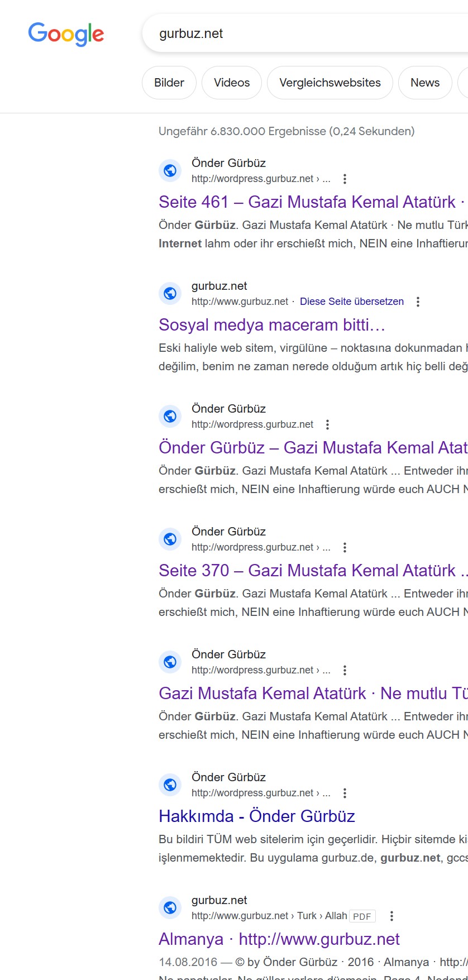468x980 pixels.
Task: Open three-dot menu for Seite 461 result
Action: [x=345, y=179]
